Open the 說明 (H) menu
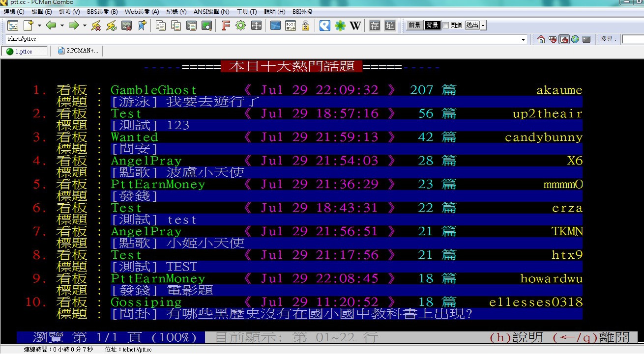 click(275, 12)
